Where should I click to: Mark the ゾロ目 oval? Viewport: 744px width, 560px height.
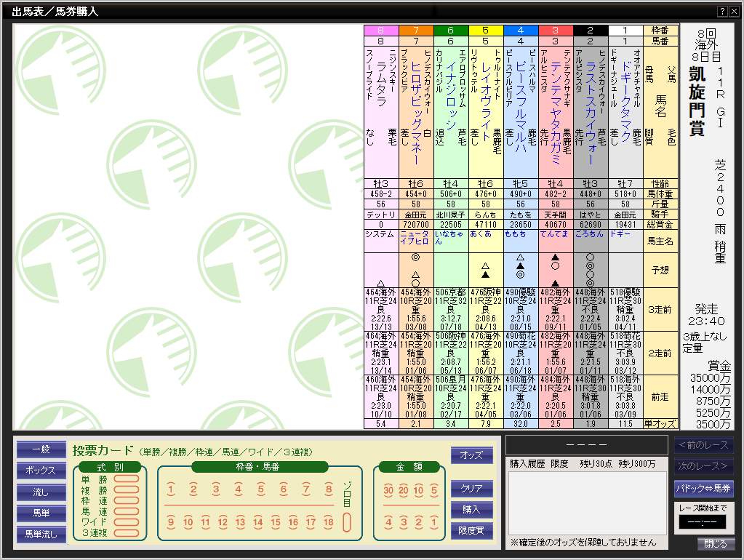347,521
